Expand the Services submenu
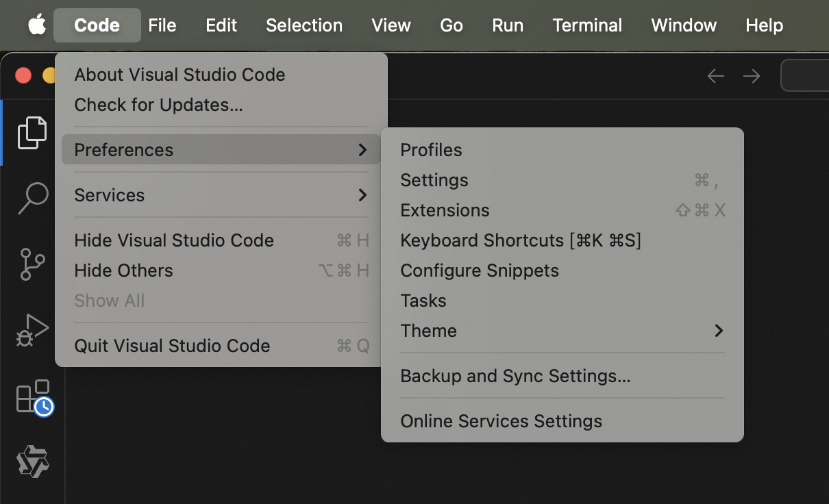The image size is (829, 504). [221, 195]
